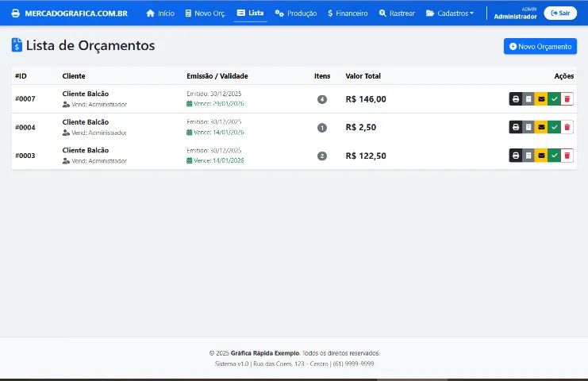Delete quote #0003 using the red trash icon
This screenshot has width=588, height=381.
[567, 156]
